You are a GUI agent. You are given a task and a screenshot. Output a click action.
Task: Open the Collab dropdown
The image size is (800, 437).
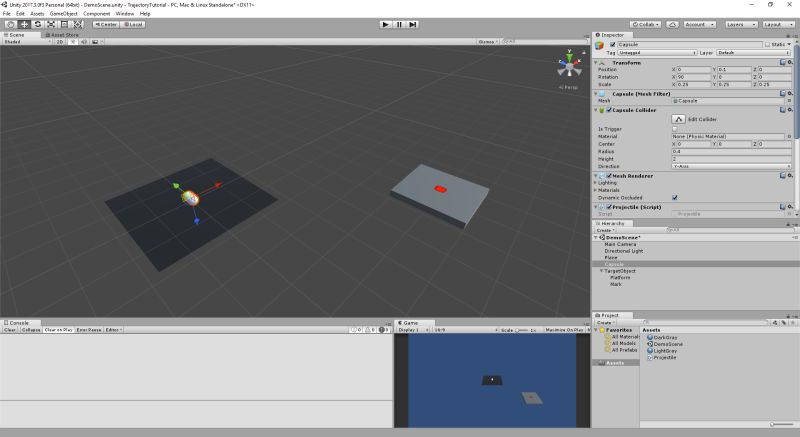pos(645,24)
